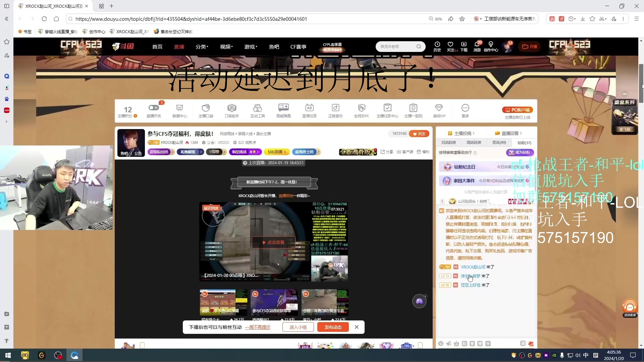Image resolution: width=644 pixels, height=362 pixels.
Task: Click 房间VIP diamond icon
Action: tap(439, 108)
